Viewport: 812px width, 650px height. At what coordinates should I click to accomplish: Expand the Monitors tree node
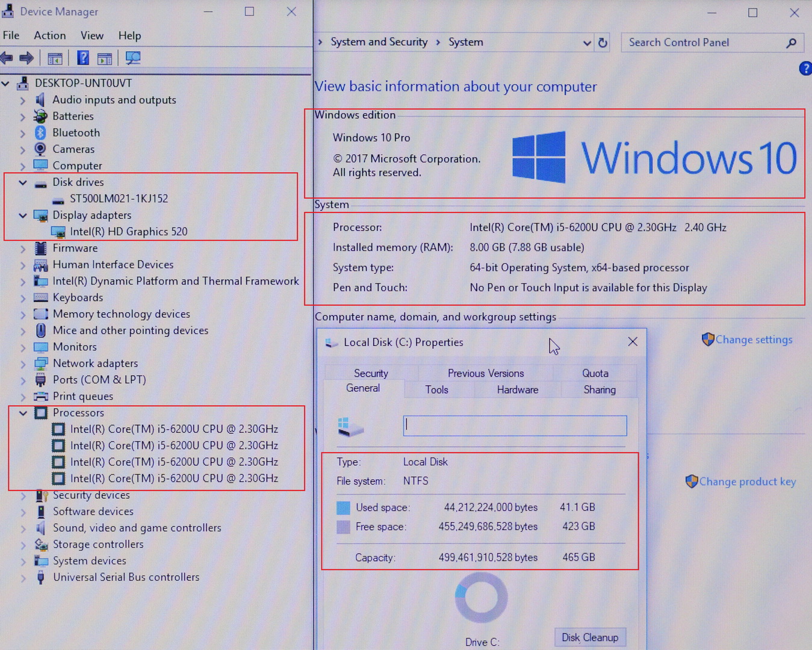pyautogui.click(x=23, y=347)
